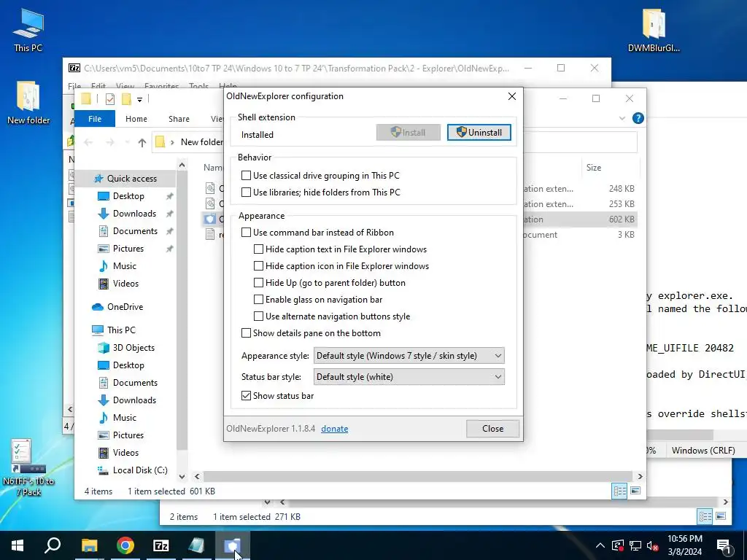Check Use alternate navigation buttons style

tap(259, 316)
